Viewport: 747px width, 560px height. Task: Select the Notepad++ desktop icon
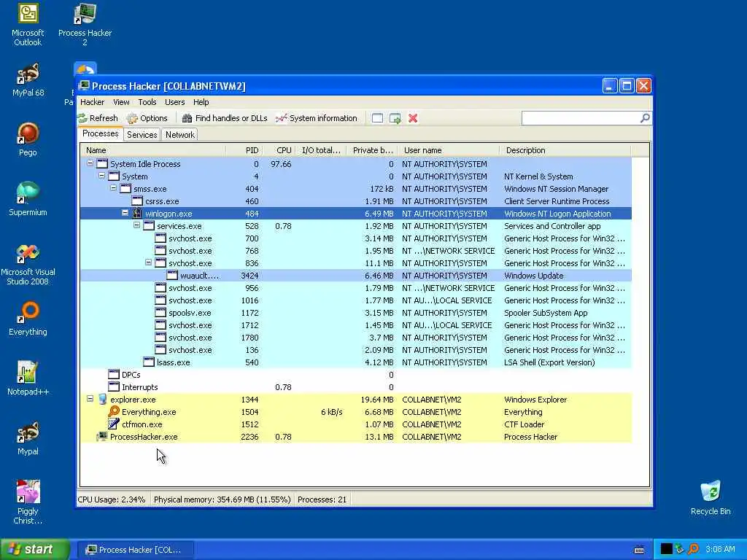tap(28, 378)
